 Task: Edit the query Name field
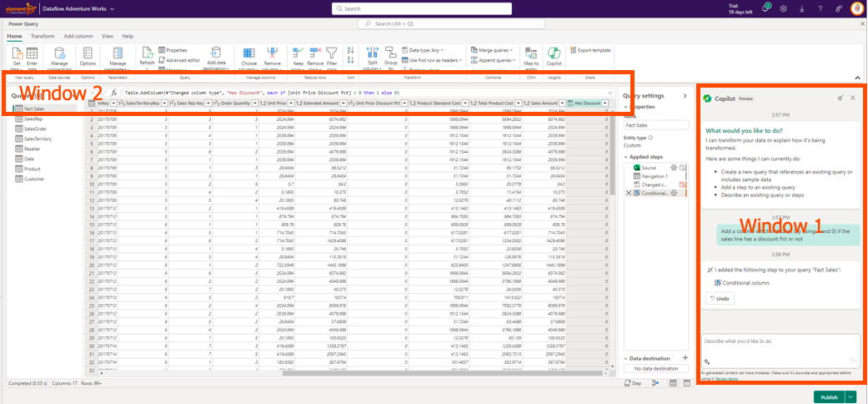[656, 126]
